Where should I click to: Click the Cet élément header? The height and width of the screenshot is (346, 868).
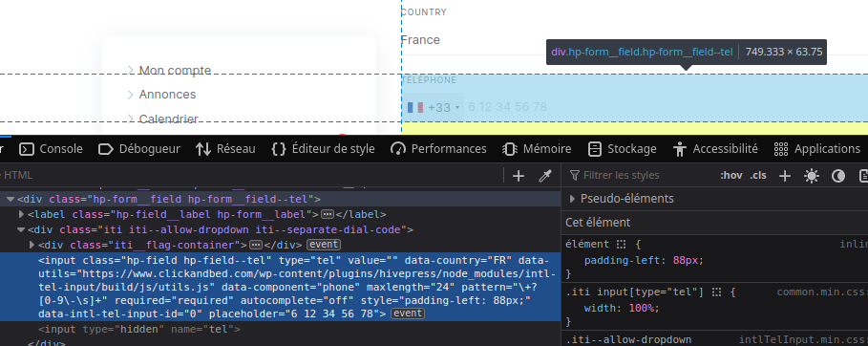[x=598, y=223]
